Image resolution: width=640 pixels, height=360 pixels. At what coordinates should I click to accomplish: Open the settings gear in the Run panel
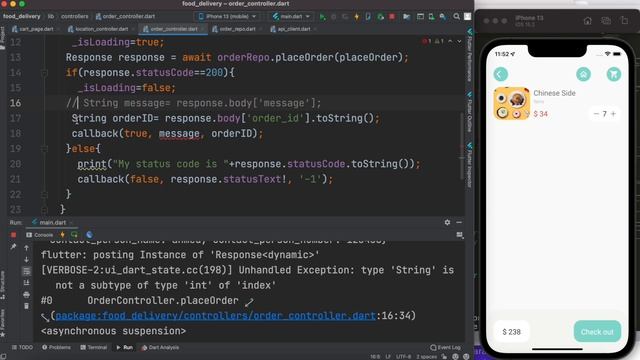coord(447,222)
